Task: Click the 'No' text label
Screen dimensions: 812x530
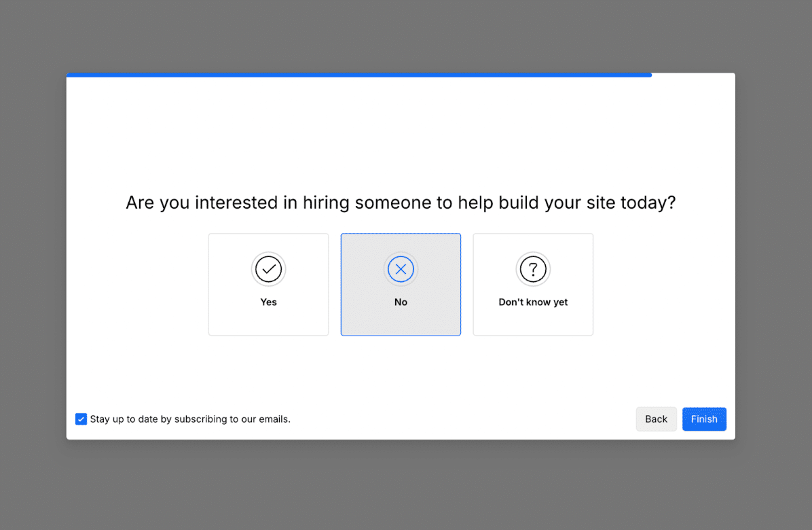Action: [x=401, y=302]
